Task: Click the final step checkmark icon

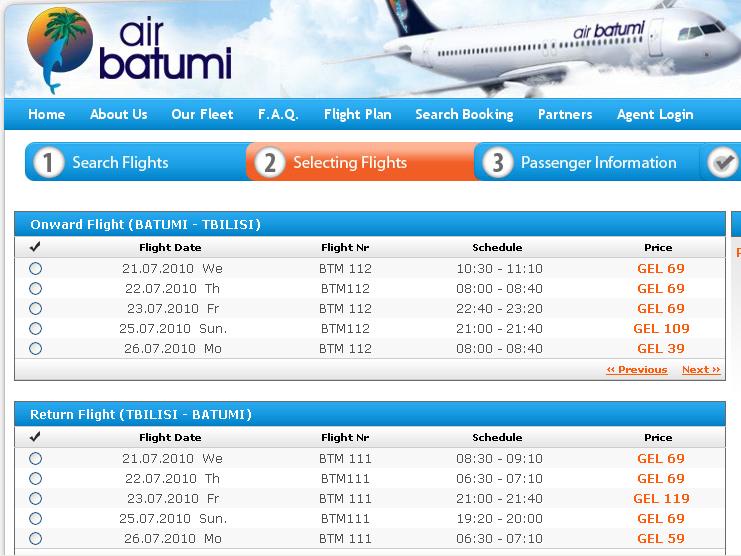Action: [723, 162]
